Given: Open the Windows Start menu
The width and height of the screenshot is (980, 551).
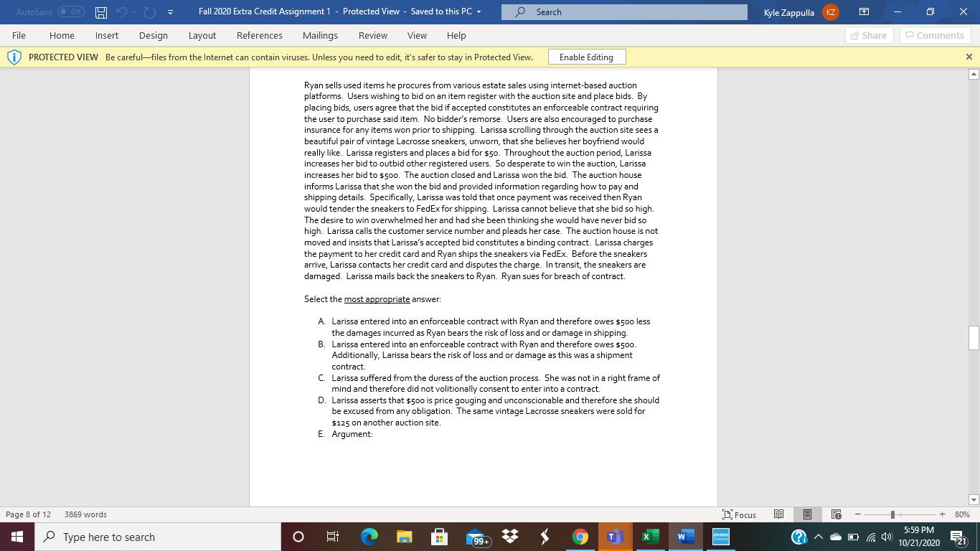Looking at the screenshot, I should pyautogui.click(x=17, y=537).
